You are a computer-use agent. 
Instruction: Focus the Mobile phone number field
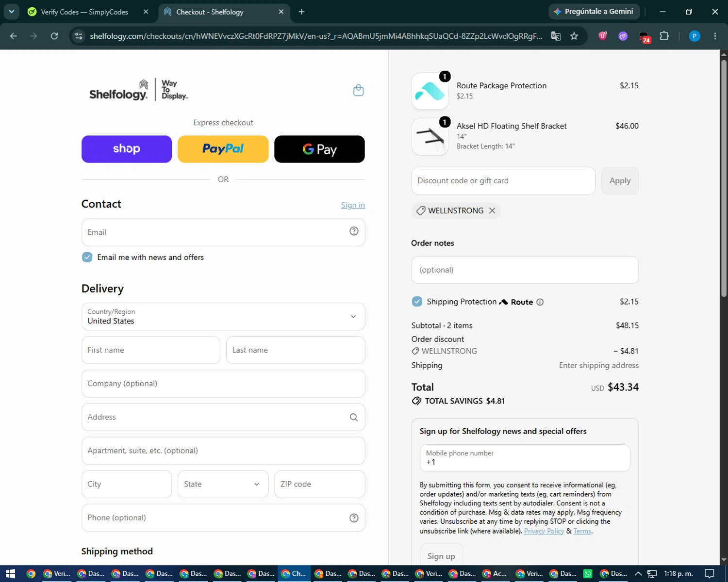click(x=525, y=458)
